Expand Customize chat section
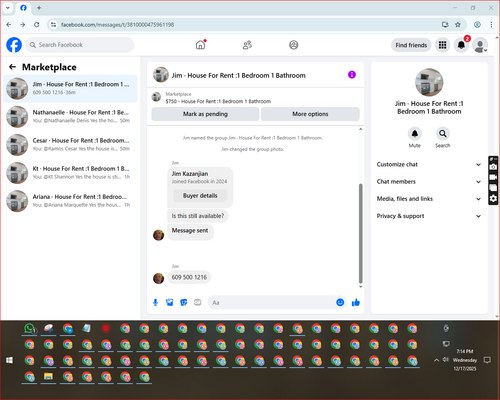 tap(429, 164)
